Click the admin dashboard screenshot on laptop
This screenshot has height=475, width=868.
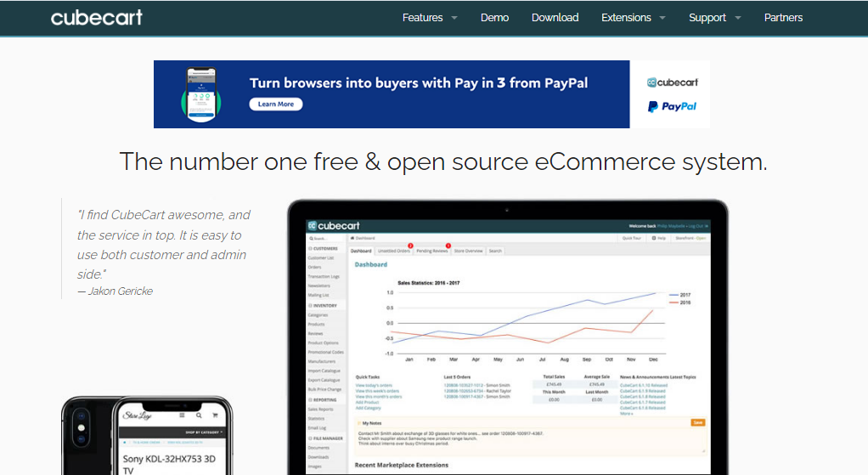[x=508, y=347]
